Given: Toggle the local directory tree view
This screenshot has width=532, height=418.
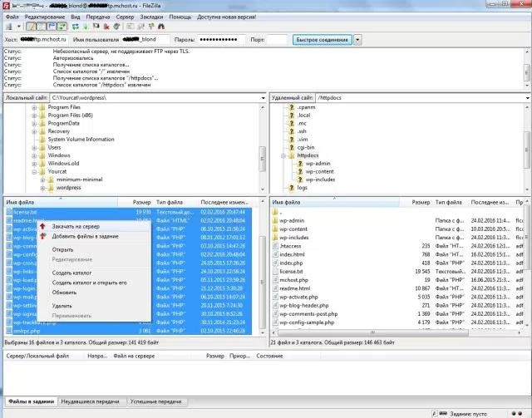Looking at the screenshot, I should (41, 27).
